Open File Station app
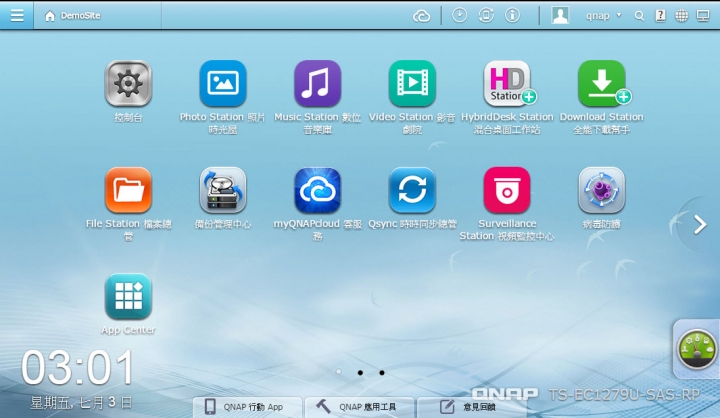The width and height of the screenshot is (720, 418). tap(128, 190)
